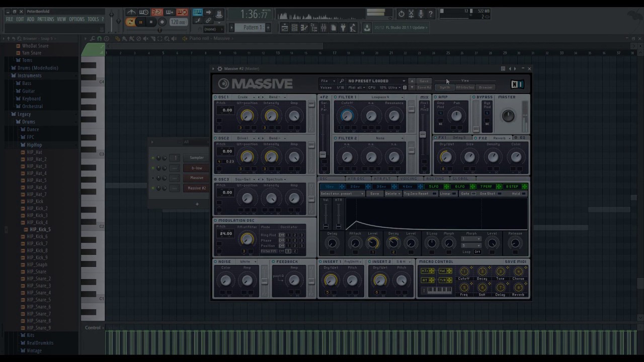Select HIP_Snare_3 sample in browser
The width and height of the screenshot is (644, 362).
pyautogui.click(x=39, y=286)
